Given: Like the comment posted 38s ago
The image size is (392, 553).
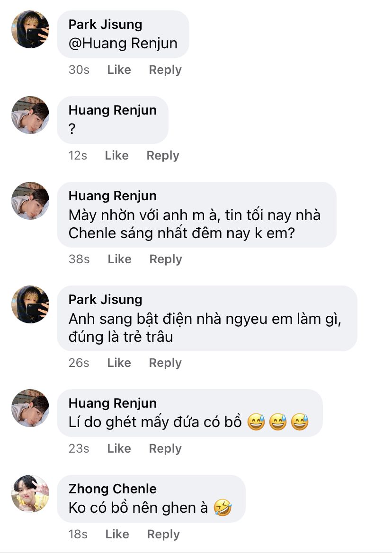Looking at the screenshot, I should click(x=119, y=259).
